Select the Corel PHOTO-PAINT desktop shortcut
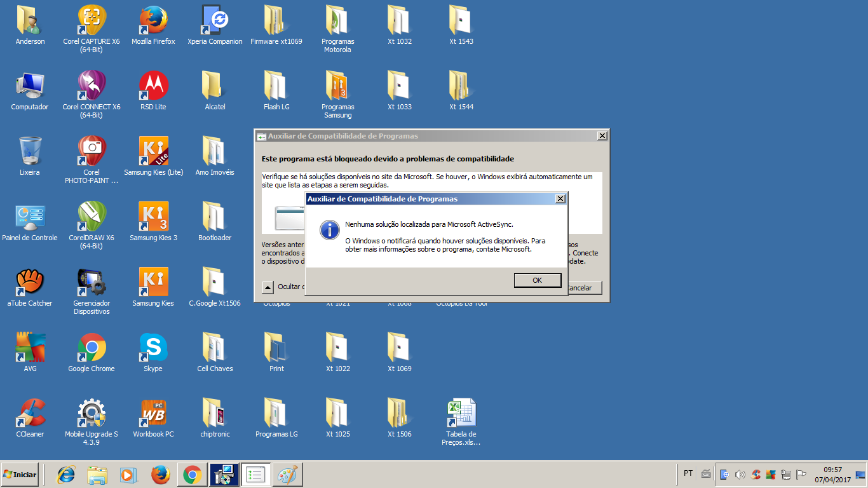Viewport: 868px width, 488px height. point(92,159)
